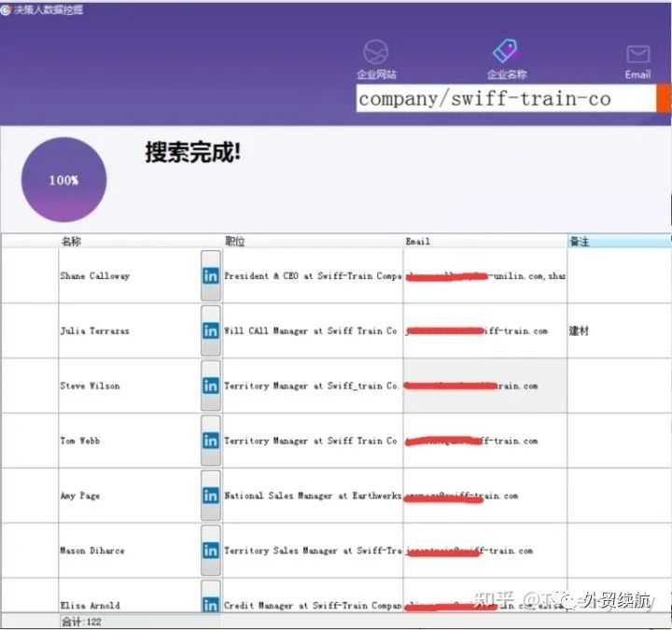The width and height of the screenshot is (672, 630).
Task: Open Mazon Diharce's LinkedIn icon
Action: [210, 551]
